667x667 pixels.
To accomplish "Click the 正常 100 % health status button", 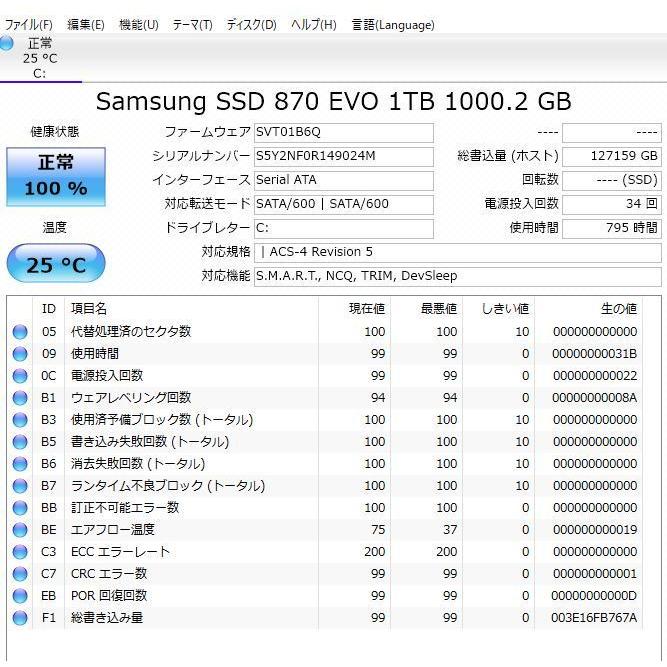I will tap(56, 177).
